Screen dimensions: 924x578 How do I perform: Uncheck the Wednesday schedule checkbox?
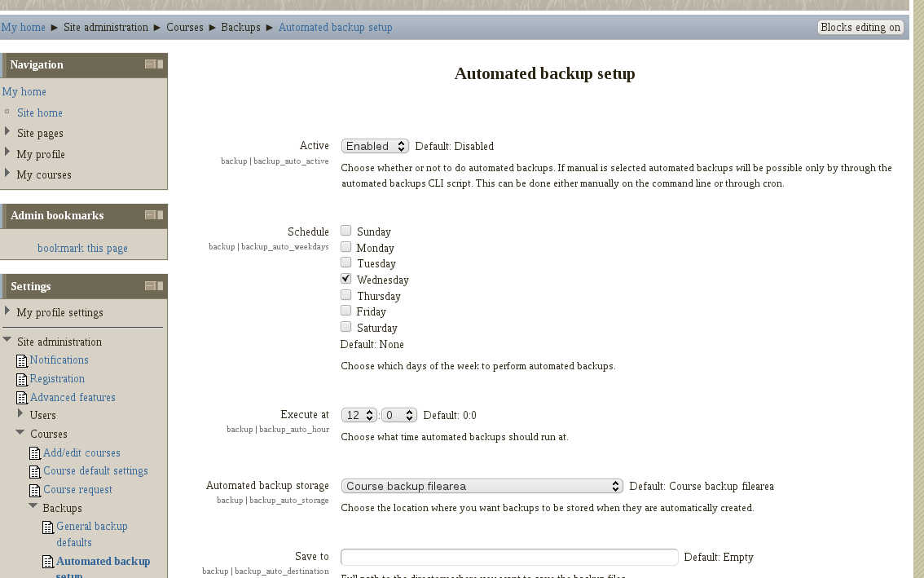[346, 278]
